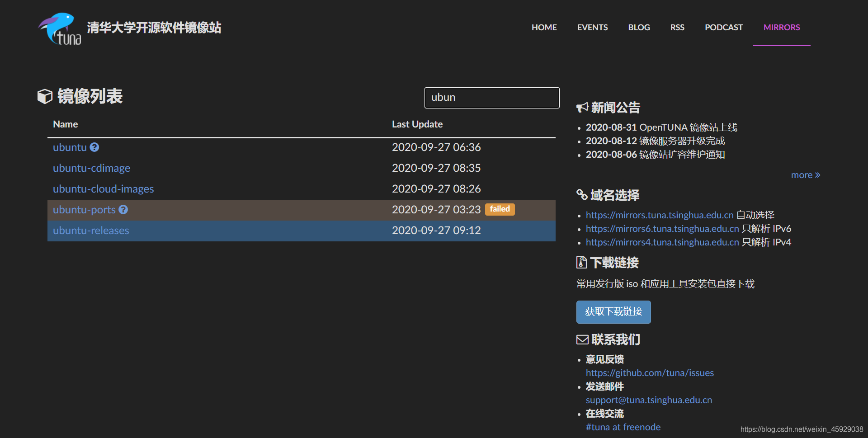Screen dimensions: 868x438
Task: Click the 镜像列表 heading
Action: [90, 96]
